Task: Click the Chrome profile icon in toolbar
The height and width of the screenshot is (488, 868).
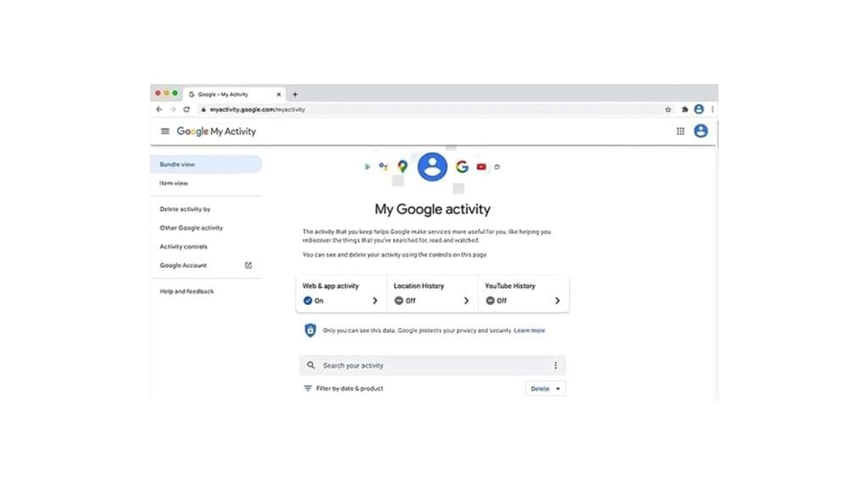Action: pos(698,109)
